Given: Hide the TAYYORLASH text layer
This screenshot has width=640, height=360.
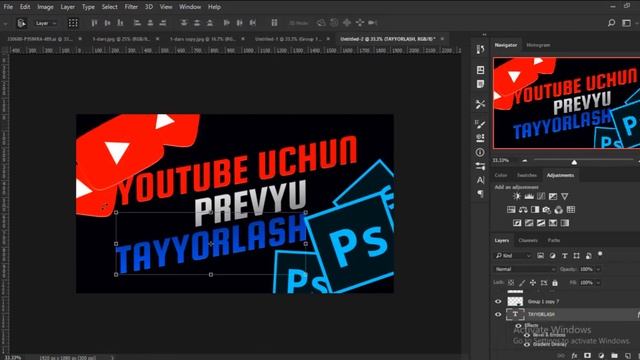Looking at the screenshot, I should tap(498, 315).
